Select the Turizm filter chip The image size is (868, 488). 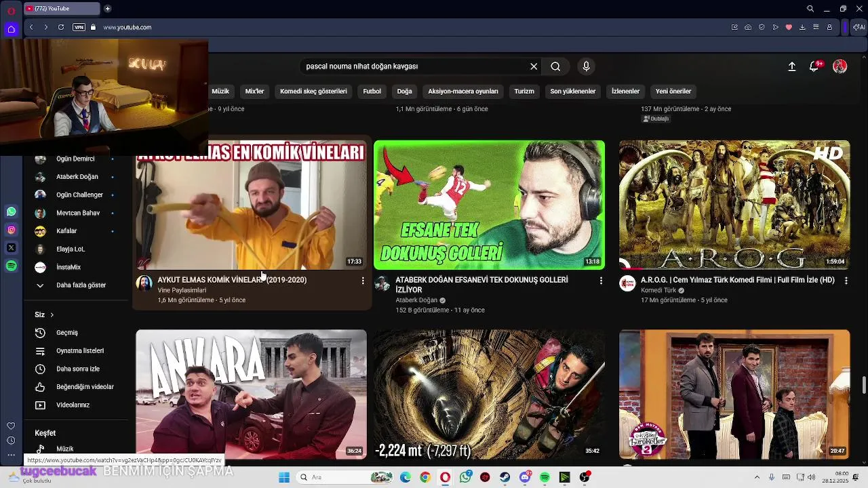pos(524,91)
